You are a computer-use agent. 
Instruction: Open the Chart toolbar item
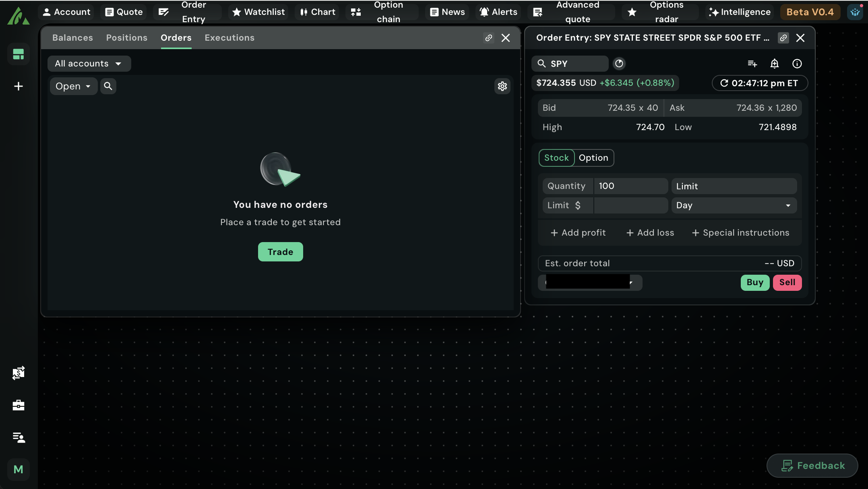317,12
